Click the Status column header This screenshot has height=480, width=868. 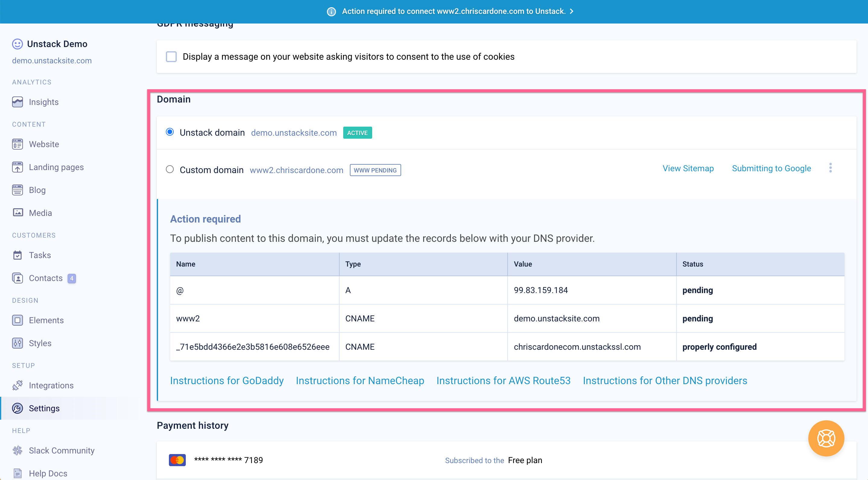[x=760, y=264]
